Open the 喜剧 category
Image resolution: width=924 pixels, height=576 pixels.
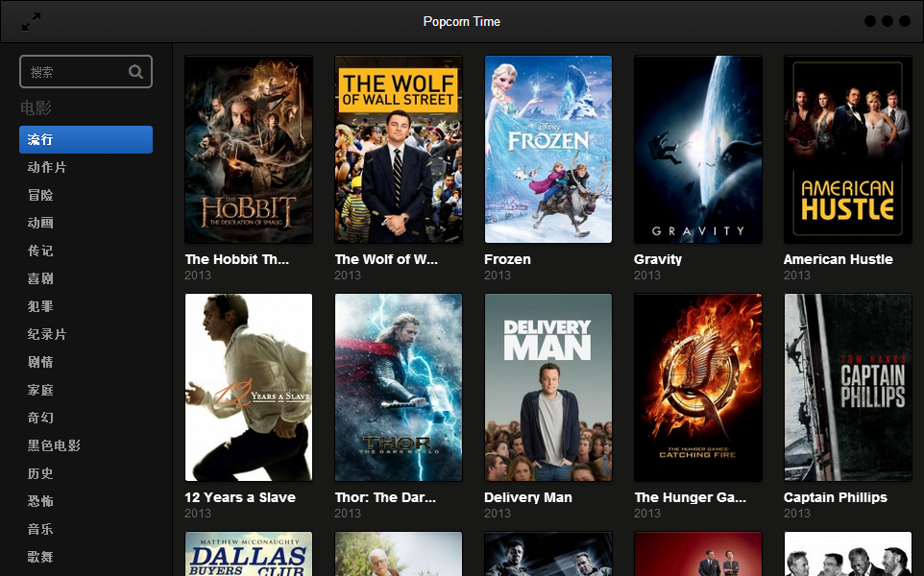[40, 278]
